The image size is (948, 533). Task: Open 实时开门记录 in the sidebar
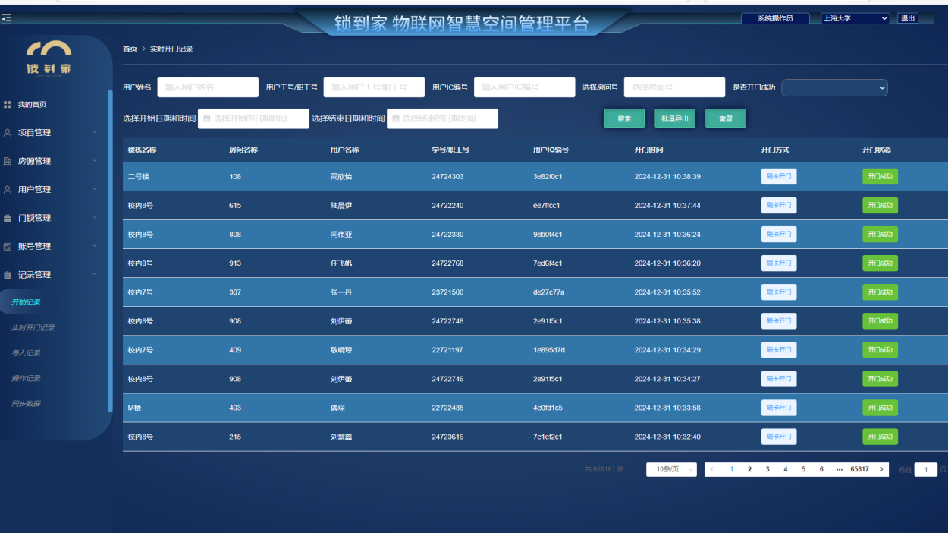pos(33,328)
